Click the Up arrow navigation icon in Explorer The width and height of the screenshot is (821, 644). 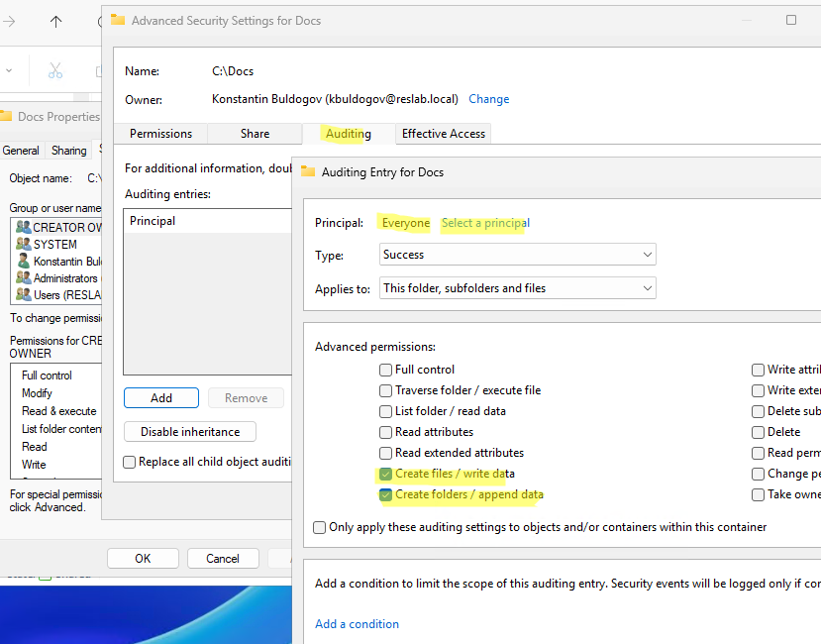point(55,21)
